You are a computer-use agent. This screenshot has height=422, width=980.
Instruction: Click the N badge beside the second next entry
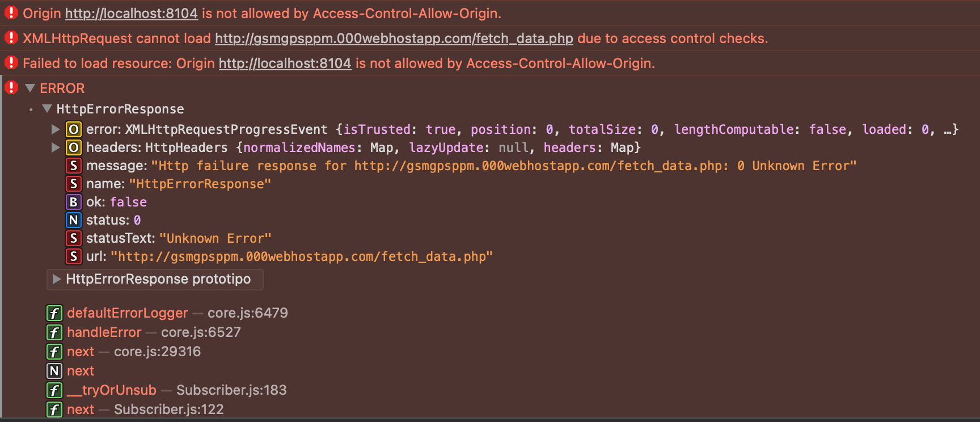coord(53,371)
